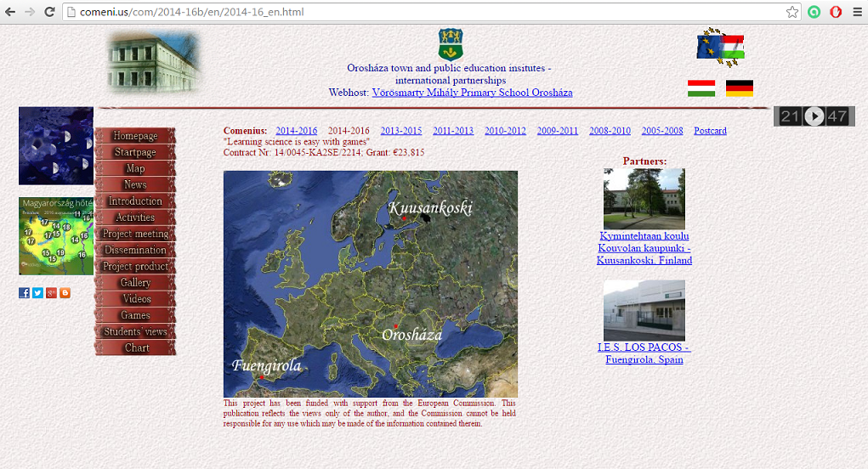Viewport: 868px width, 469px height.
Task: Reload the page with the refresh icon
Action: click(x=49, y=12)
